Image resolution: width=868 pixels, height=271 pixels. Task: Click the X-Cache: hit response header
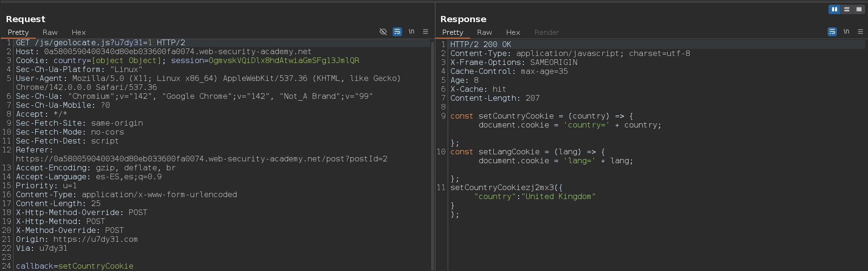[478, 89]
